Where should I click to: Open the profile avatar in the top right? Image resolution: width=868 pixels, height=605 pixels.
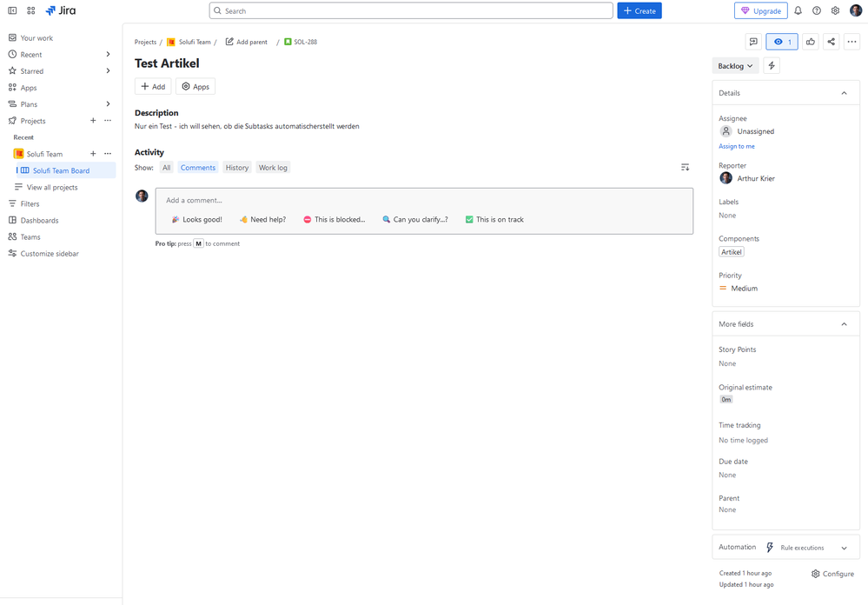coord(856,10)
